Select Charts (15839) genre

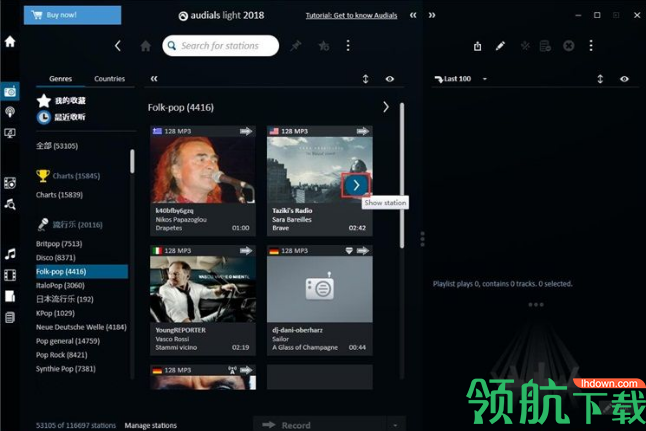(59, 195)
